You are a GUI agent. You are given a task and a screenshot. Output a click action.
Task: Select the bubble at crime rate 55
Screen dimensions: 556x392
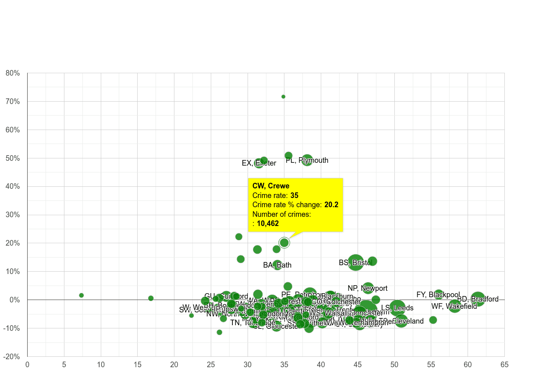(x=433, y=320)
